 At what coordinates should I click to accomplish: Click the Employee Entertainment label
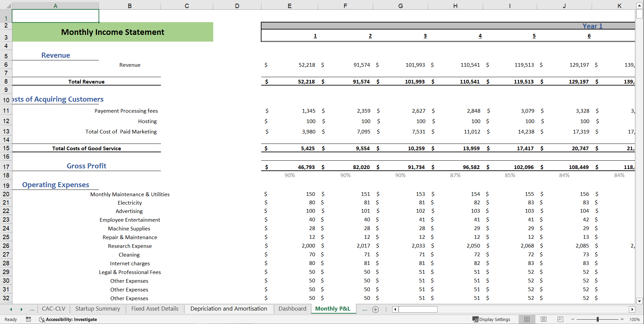point(130,220)
